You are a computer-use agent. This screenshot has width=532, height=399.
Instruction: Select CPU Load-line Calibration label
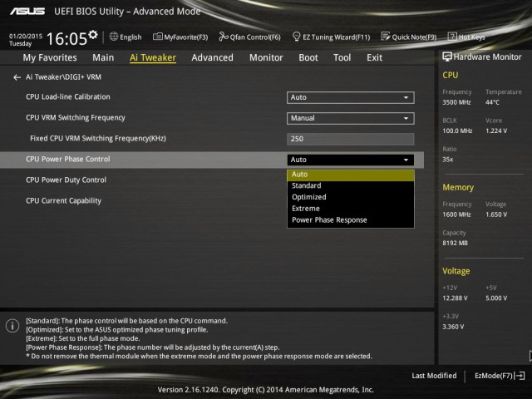click(x=68, y=97)
